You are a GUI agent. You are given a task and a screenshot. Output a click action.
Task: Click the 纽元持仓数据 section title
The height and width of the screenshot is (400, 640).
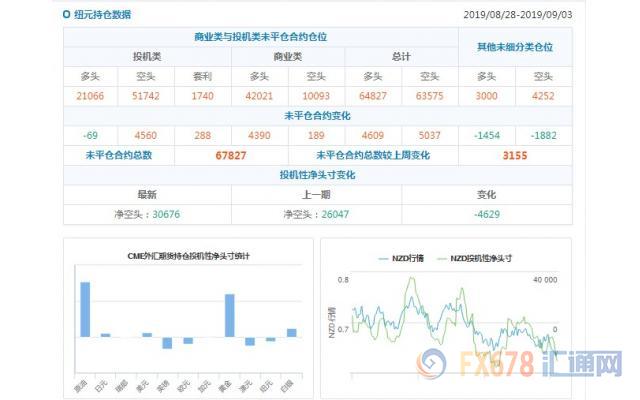102,15
